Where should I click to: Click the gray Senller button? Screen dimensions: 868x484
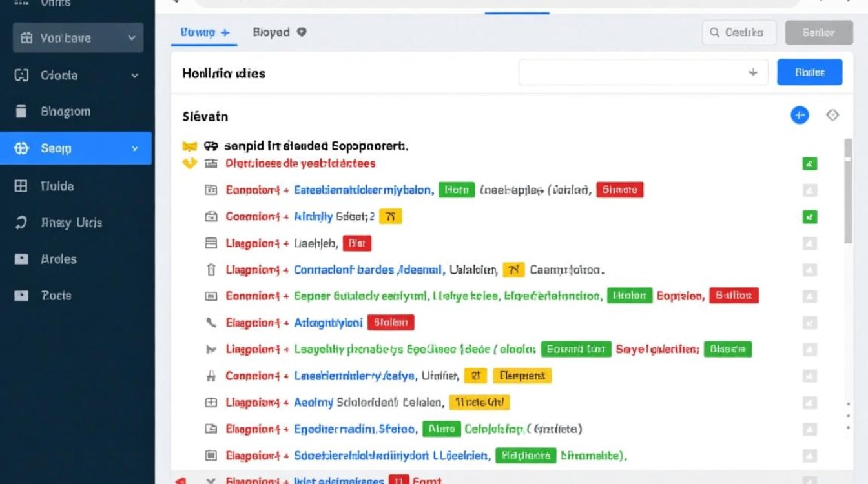point(818,32)
